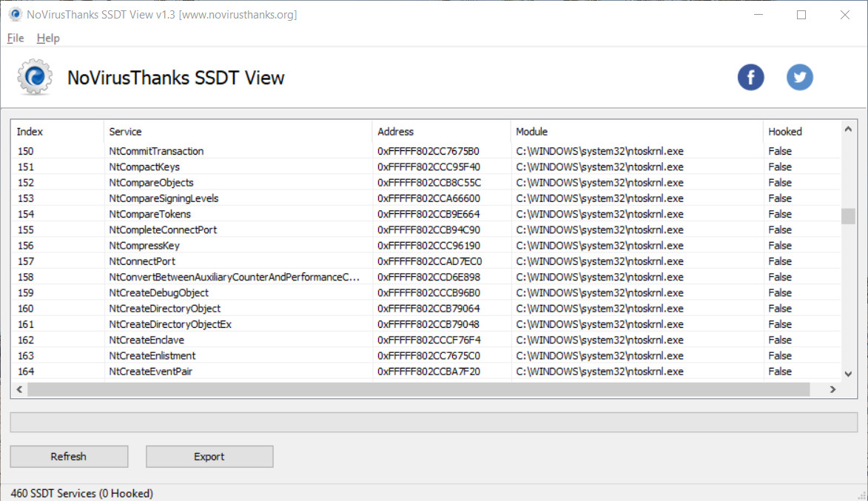
Task: Click the horizontal scrollbar right arrow
Action: (x=832, y=390)
